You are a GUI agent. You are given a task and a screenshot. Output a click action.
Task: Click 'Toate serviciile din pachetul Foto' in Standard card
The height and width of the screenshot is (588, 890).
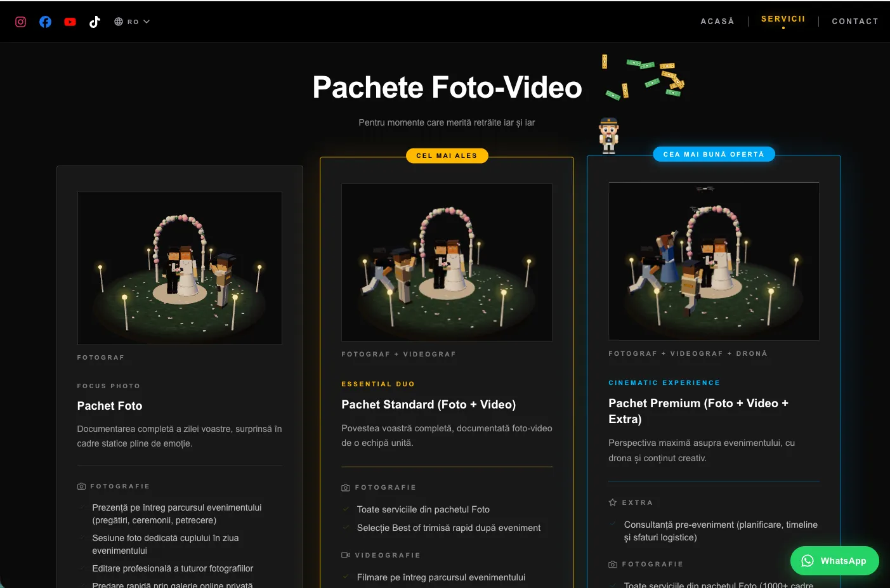pos(423,509)
